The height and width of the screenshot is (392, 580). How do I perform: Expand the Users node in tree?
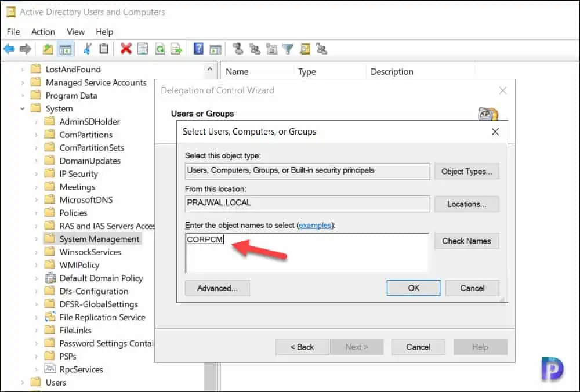pyautogui.click(x=23, y=382)
